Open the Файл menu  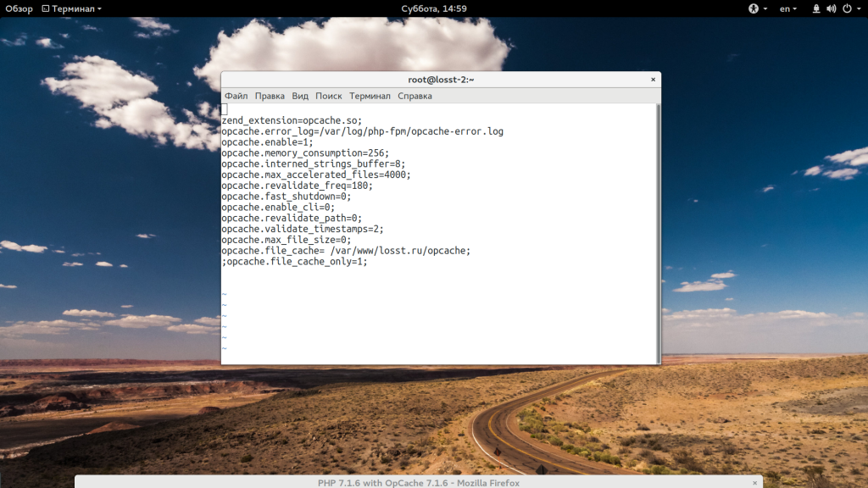coord(236,96)
